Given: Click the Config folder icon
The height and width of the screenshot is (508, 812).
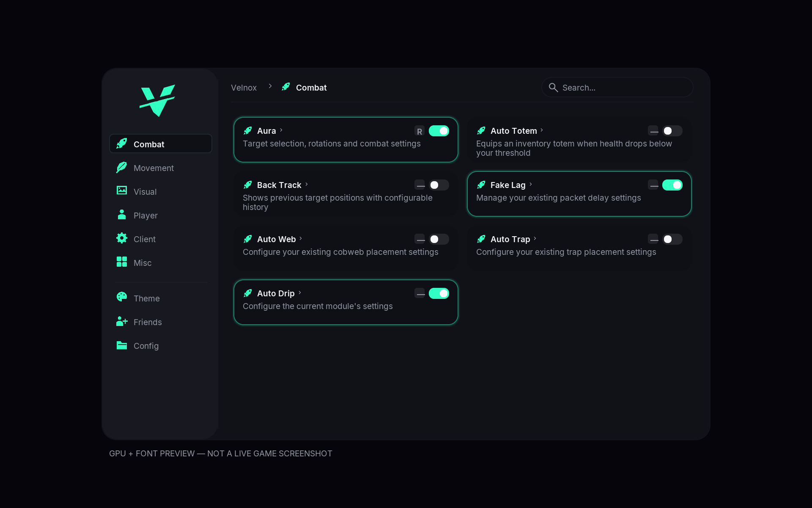Looking at the screenshot, I should [122, 345].
